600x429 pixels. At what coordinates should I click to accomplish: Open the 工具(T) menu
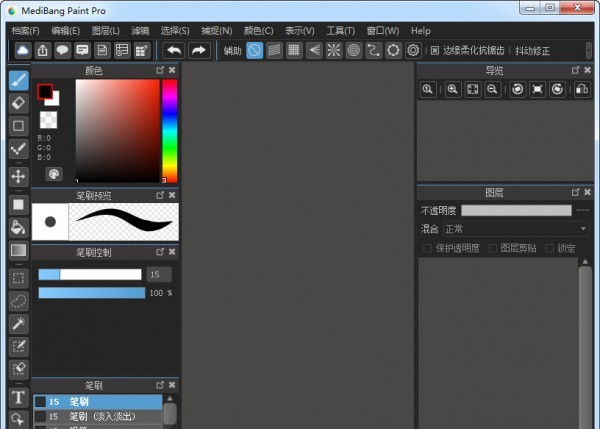point(340,31)
